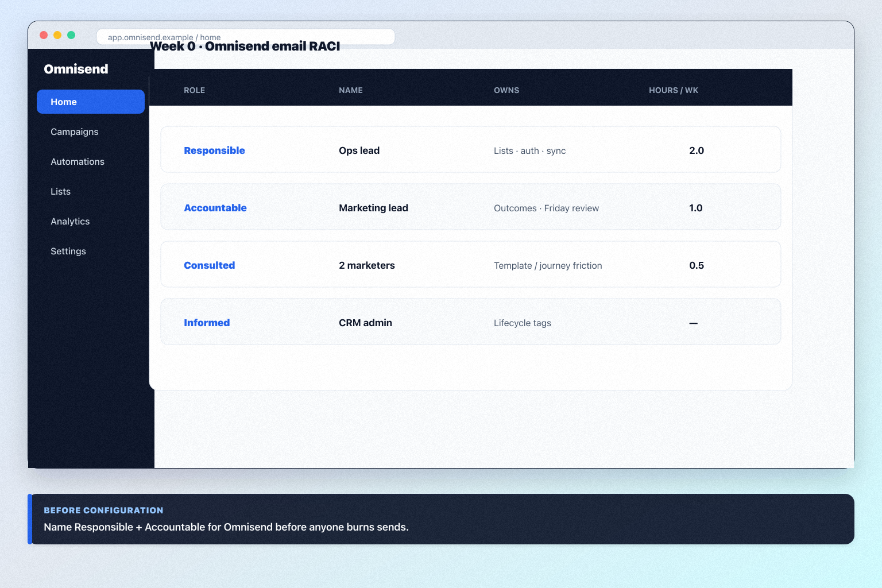Click the red close window dot
The width and height of the screenshot is (882, 588).
[44, 35]
